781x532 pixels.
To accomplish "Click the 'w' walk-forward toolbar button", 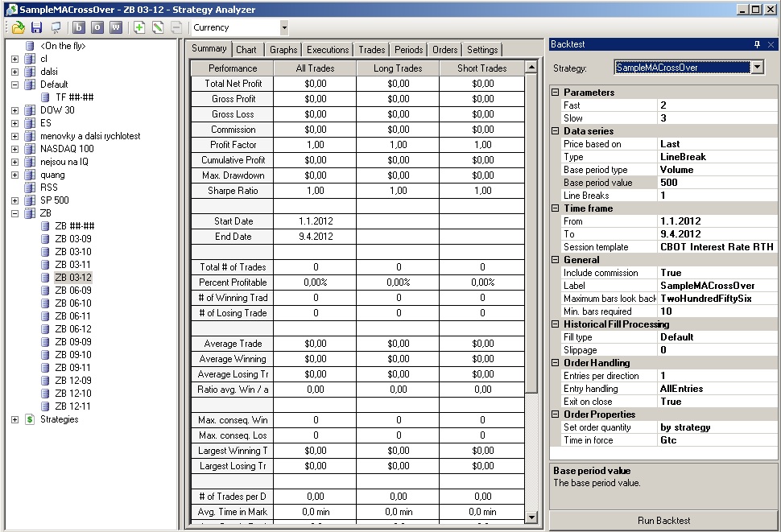I will (x=116, y=28).
